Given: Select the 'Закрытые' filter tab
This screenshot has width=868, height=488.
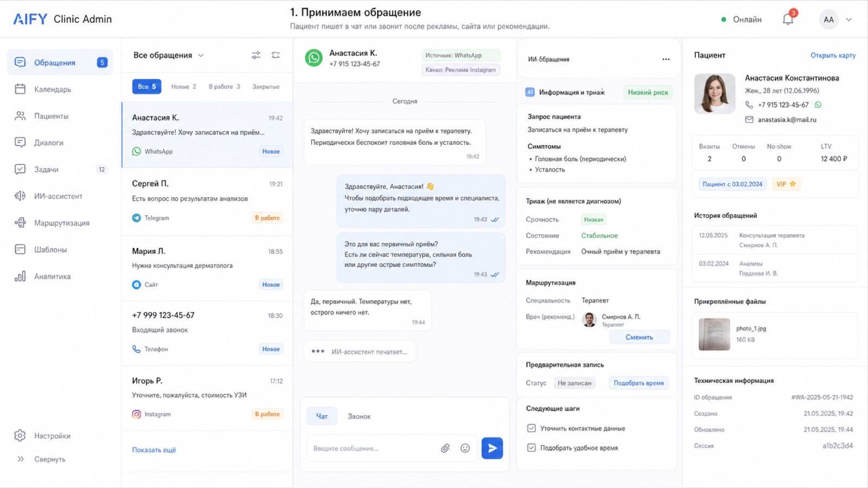Looking at the screenshot, I should point(266,86).
